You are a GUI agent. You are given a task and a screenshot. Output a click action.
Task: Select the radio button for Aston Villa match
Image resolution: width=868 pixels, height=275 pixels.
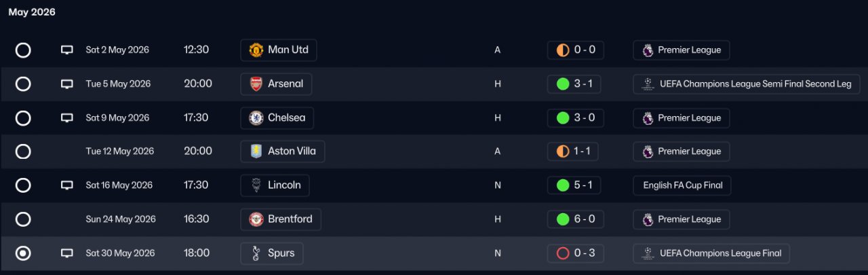coord(23,151)
